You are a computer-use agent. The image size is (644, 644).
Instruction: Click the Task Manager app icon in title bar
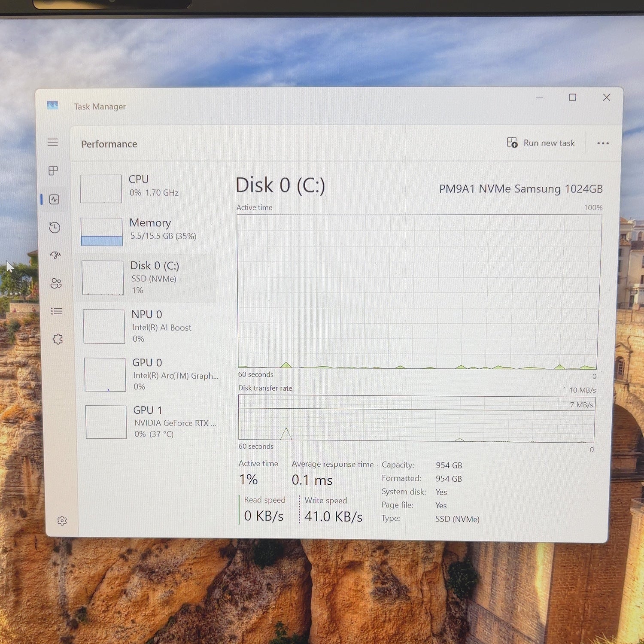[52, 105]
